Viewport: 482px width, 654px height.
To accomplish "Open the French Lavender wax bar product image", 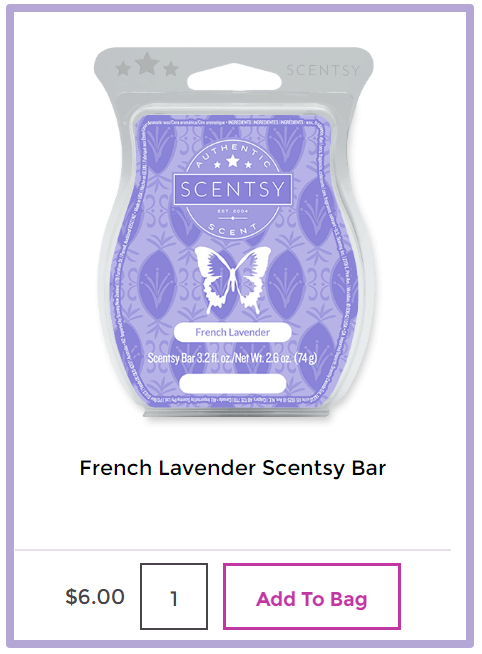I will 233,232.
